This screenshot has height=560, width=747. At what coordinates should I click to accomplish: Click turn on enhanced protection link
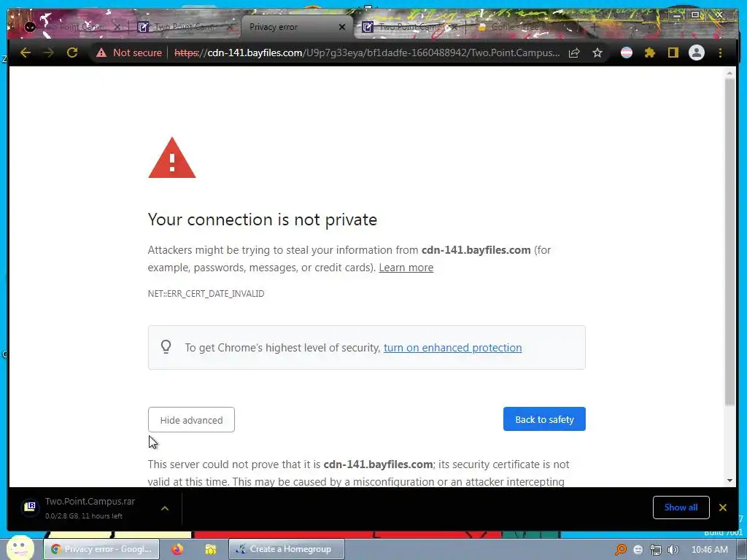(x=452, y=348)
